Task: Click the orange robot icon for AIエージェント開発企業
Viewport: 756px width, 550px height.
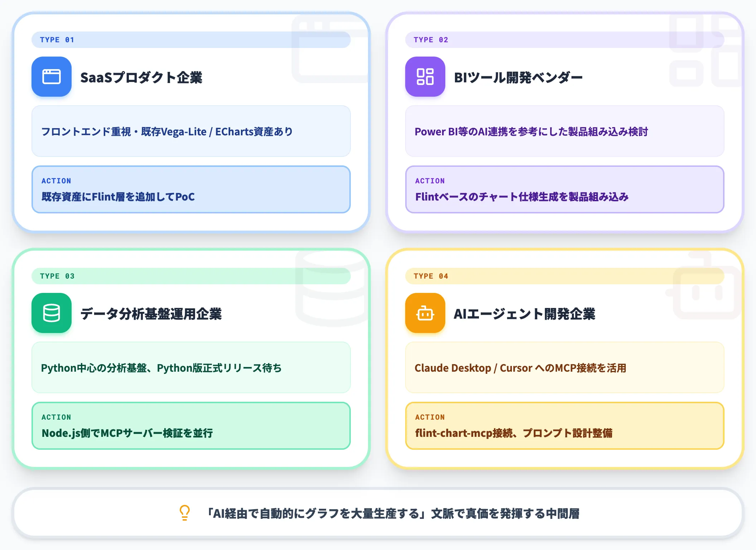Action: (425, 313)
